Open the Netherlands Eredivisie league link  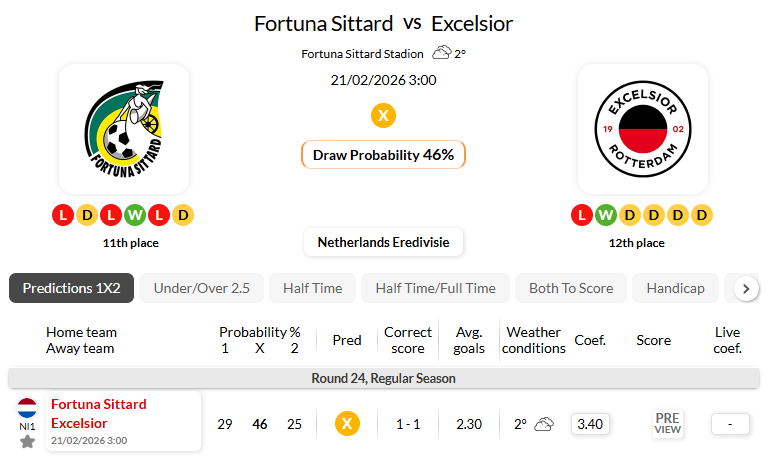point(383,242)
